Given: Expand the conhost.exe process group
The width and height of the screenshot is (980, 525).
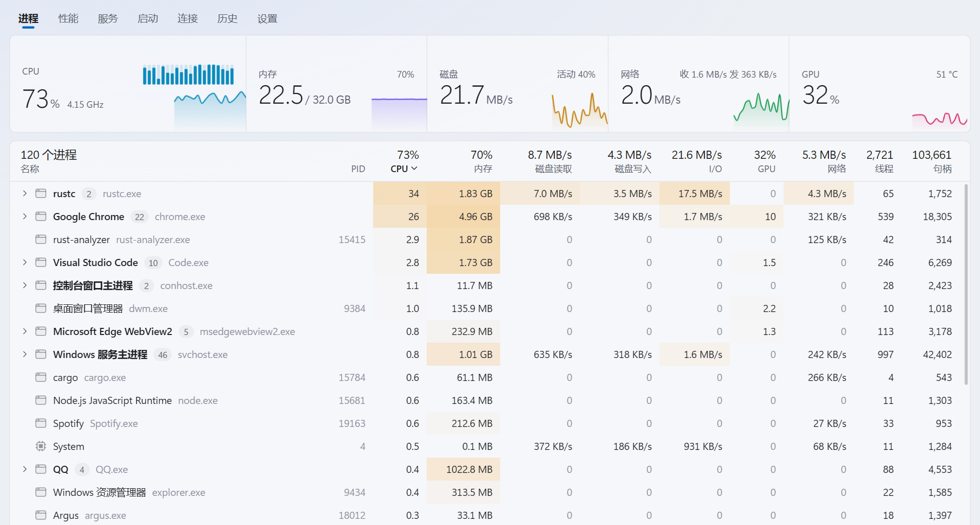Looking at the screenshot, I should pyautogui.click(x=24, y=285).
